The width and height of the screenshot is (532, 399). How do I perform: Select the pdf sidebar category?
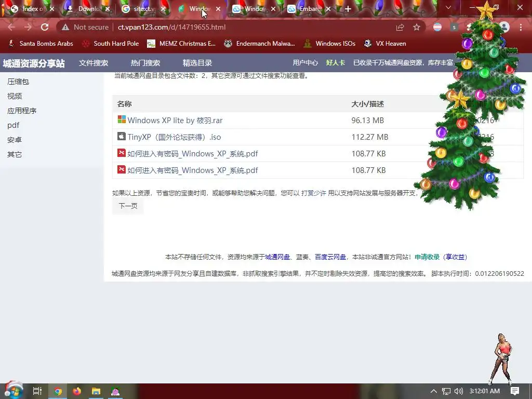pos(13,125)
